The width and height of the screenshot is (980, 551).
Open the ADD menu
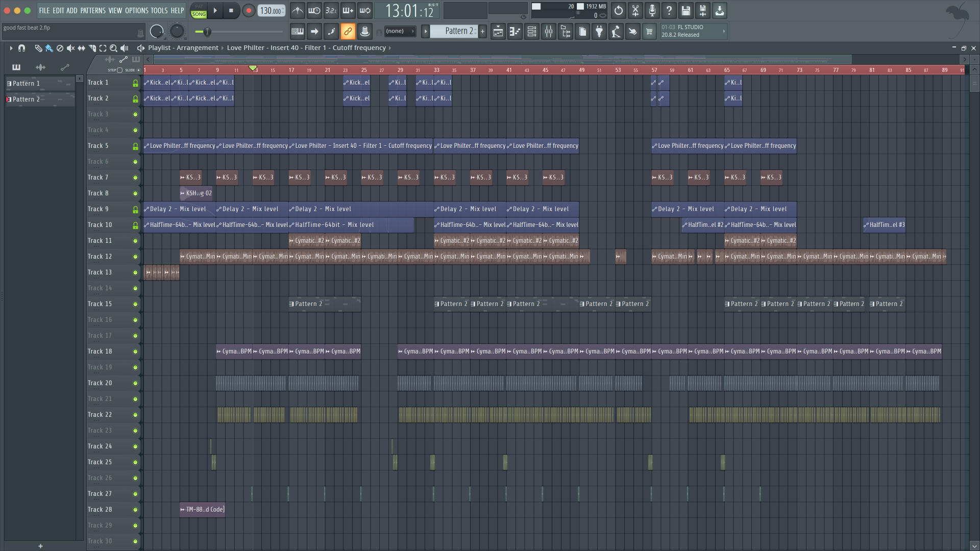click(72, 10)
